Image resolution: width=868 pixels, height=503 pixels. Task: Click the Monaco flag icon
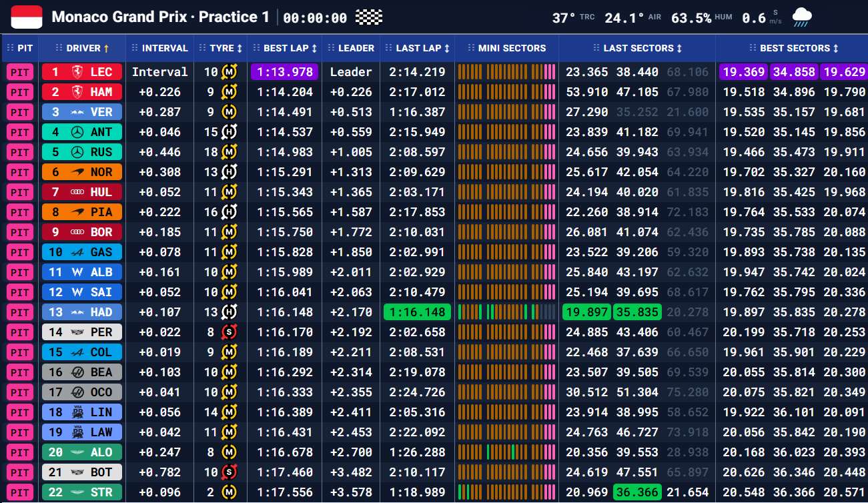click(27, 17)
